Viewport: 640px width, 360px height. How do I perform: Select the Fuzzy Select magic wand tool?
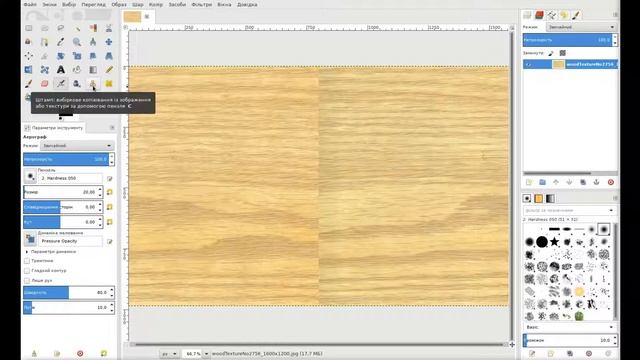tap(77, 28)
